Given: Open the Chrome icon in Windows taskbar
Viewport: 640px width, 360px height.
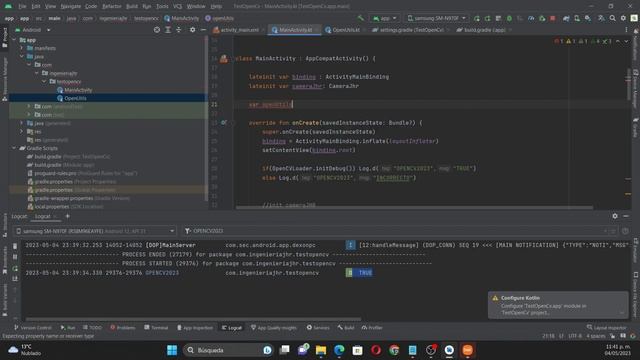Looking at the screenshot, I should (394, 350).
